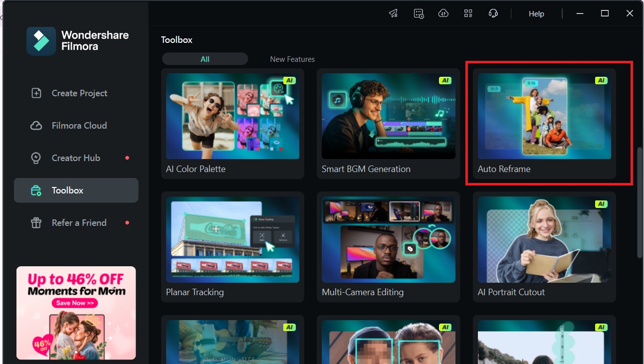Click the Smart BGM Generation label
This screenshot has width=644, height=364.
[x=366, y=169]
